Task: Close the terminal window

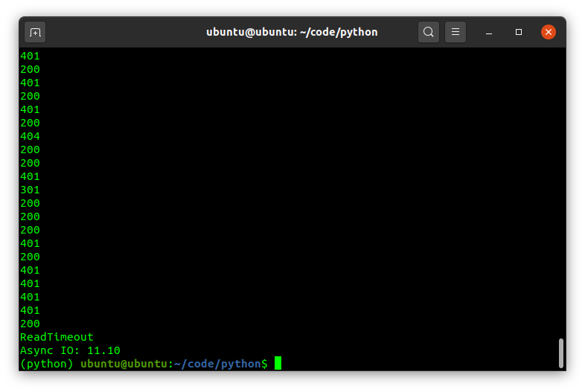Action: click(549, 32)
